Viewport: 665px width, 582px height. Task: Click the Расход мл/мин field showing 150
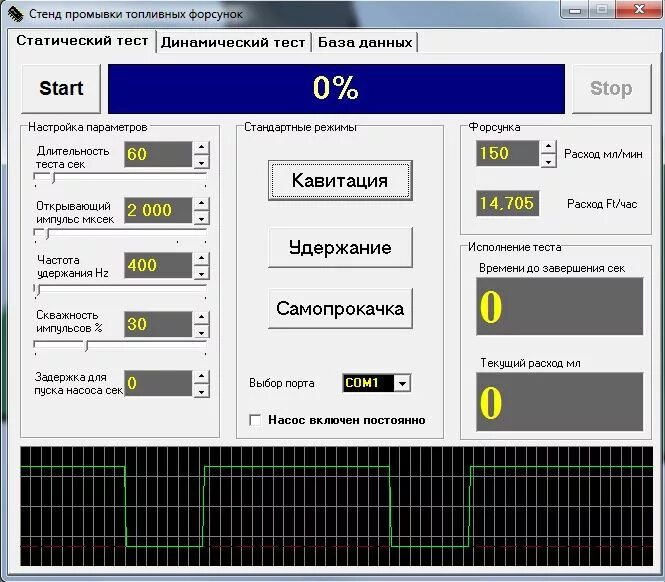point(508,154)
